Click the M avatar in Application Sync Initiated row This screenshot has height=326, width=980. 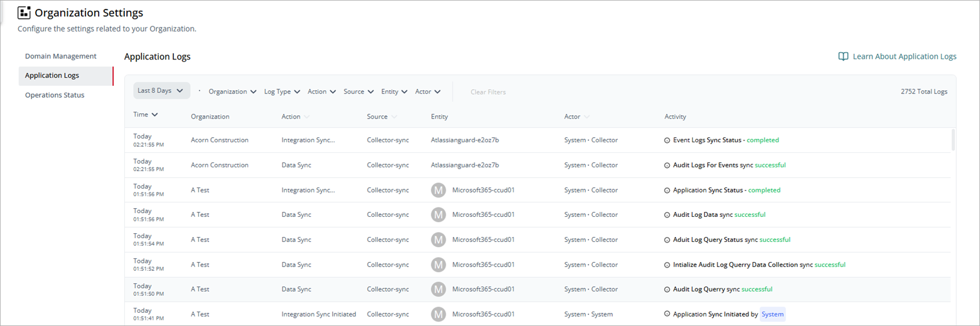click(439, 314)
